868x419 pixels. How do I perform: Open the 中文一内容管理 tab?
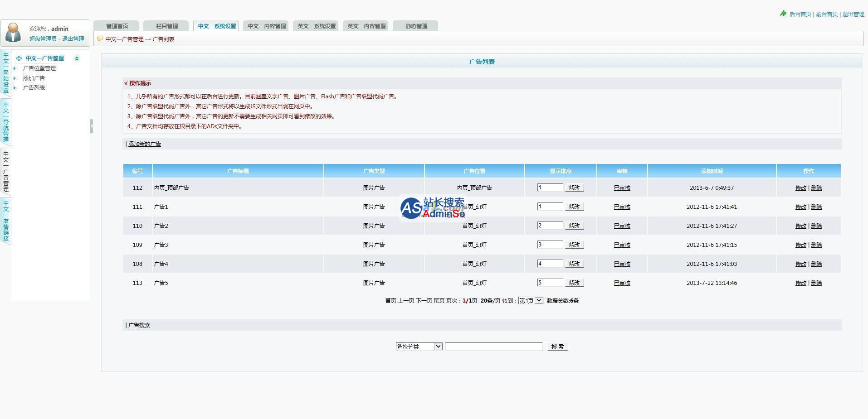coord(267,26)
